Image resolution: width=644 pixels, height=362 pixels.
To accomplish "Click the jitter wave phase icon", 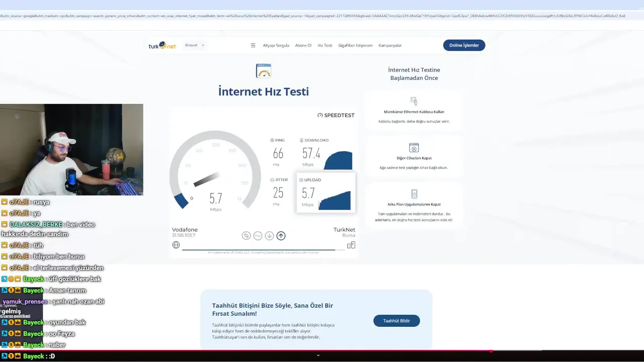I will (x=258, y=235).
